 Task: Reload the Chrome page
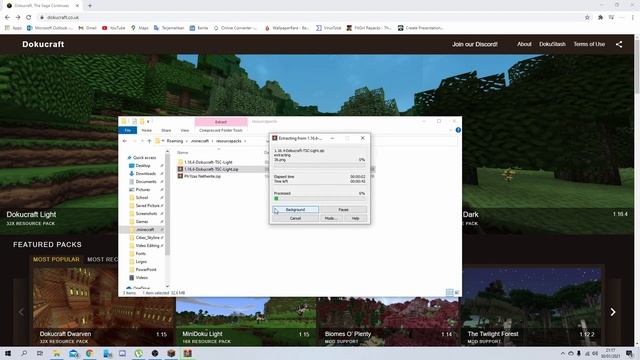click(29, 18)
